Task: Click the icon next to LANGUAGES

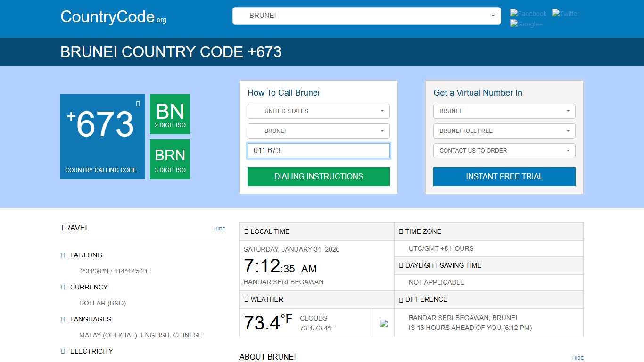Action: (x=63, y=319)
